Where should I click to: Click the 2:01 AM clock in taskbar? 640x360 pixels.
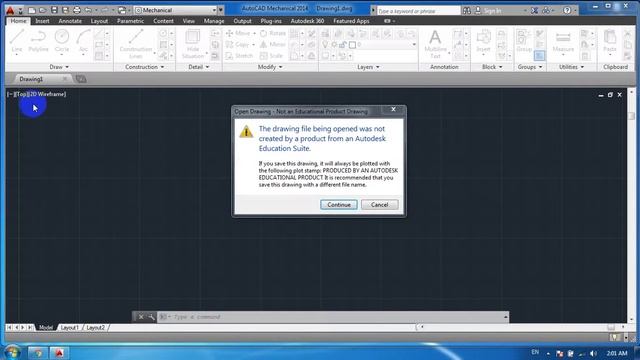pyautogui.click(x=617, y=353)
